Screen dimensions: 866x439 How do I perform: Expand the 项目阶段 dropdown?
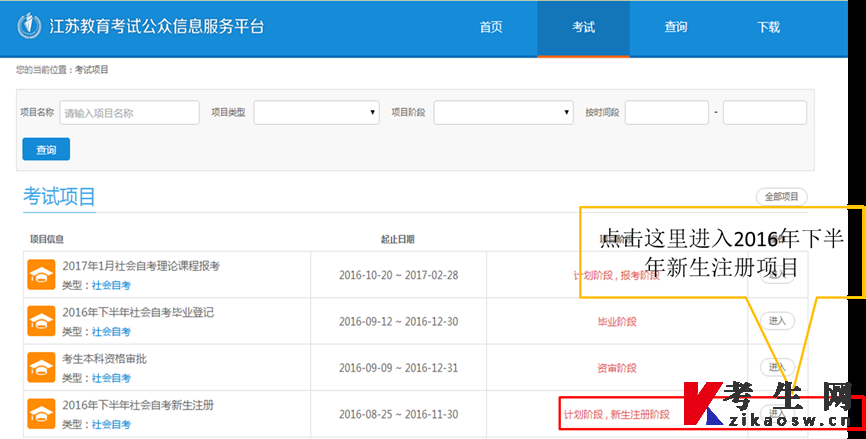(x=504, y=113)
